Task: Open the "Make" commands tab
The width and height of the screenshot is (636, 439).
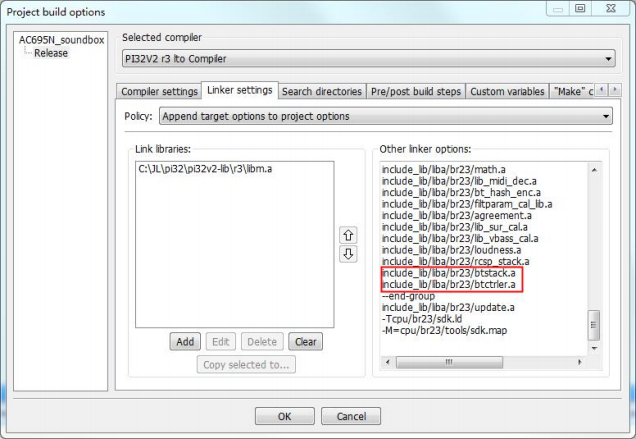Action: coord(573,92)
